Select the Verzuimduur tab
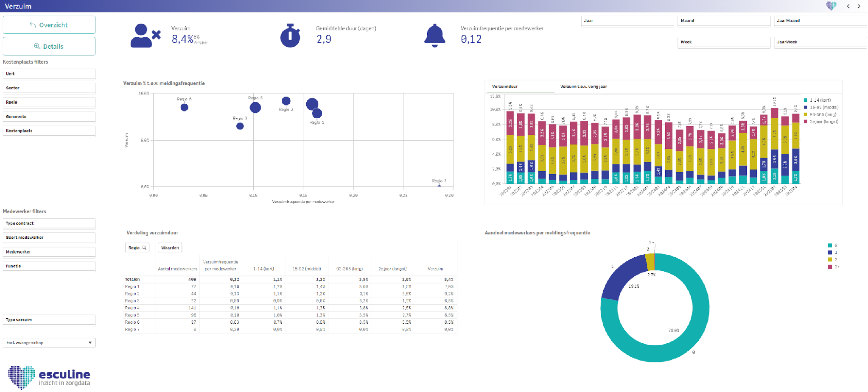This screenshot has height=392, width=868. pyautogui.click(x=505, y=86)
